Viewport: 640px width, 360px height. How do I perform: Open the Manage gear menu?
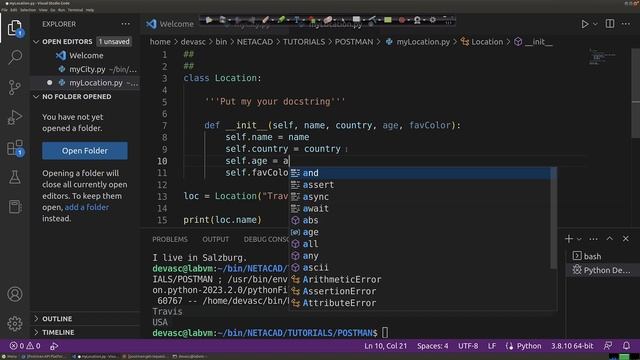tap(15, 323)
